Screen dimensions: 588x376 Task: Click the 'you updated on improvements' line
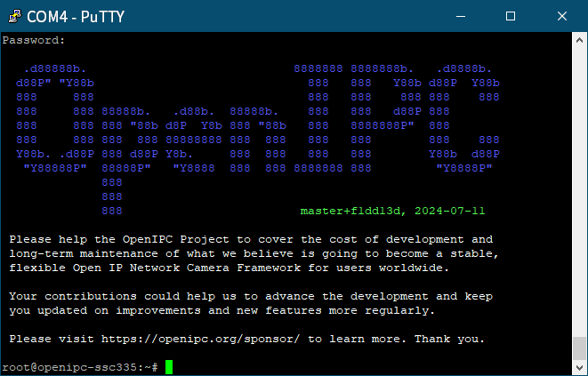222,311
